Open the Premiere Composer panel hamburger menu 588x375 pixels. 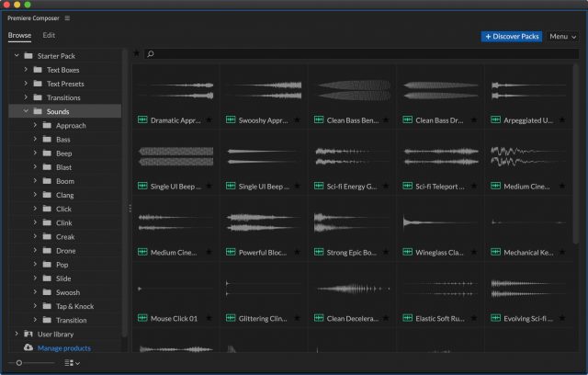click(67, 18)
